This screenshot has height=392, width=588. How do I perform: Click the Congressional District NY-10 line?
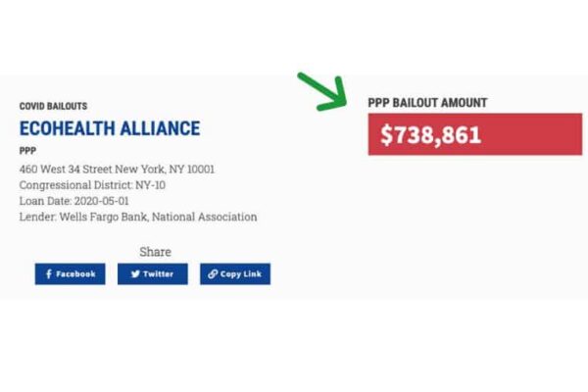coord(92,185)
